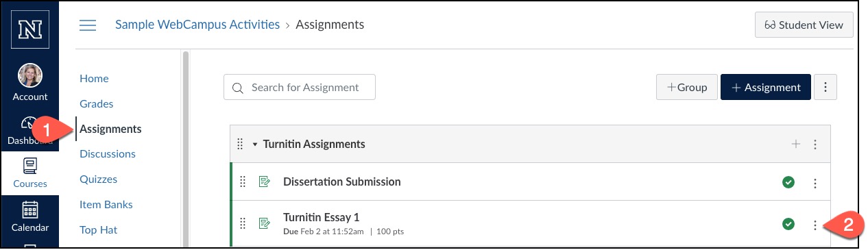Viewport: 868px width, 250px height.
Task: Open Turnitin Assignments group options menu
Action: click(815, 145)
